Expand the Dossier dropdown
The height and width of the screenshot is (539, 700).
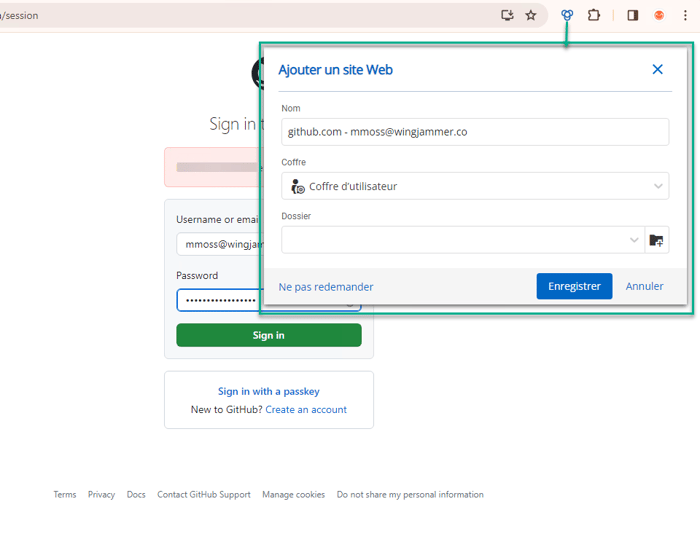pyautogui.click(x=462, y=240)
